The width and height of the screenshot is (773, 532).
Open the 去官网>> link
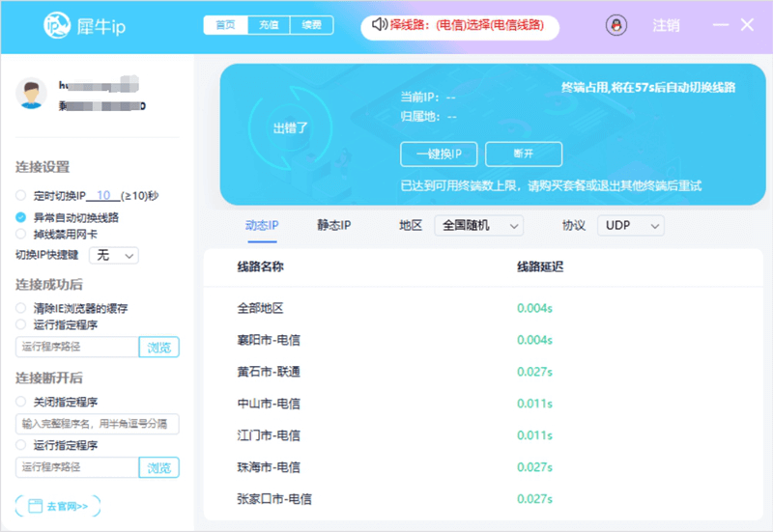[x=58, y=506]
